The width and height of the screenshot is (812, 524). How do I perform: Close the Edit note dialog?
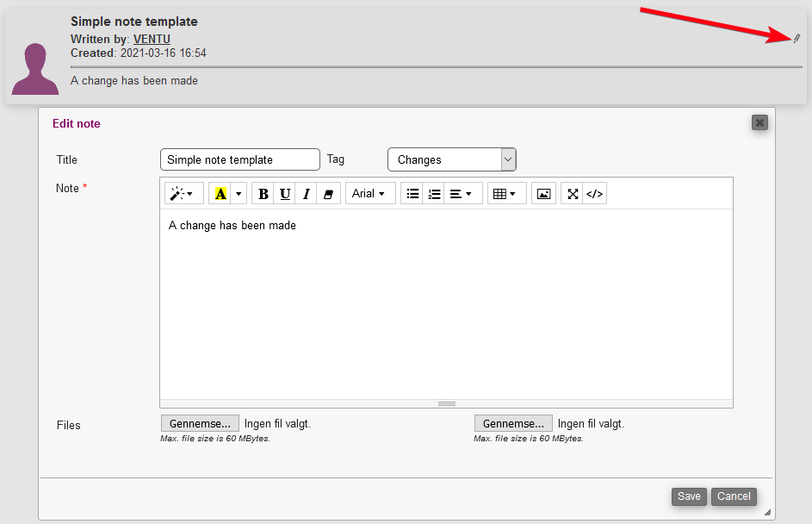tap(759, 122)
